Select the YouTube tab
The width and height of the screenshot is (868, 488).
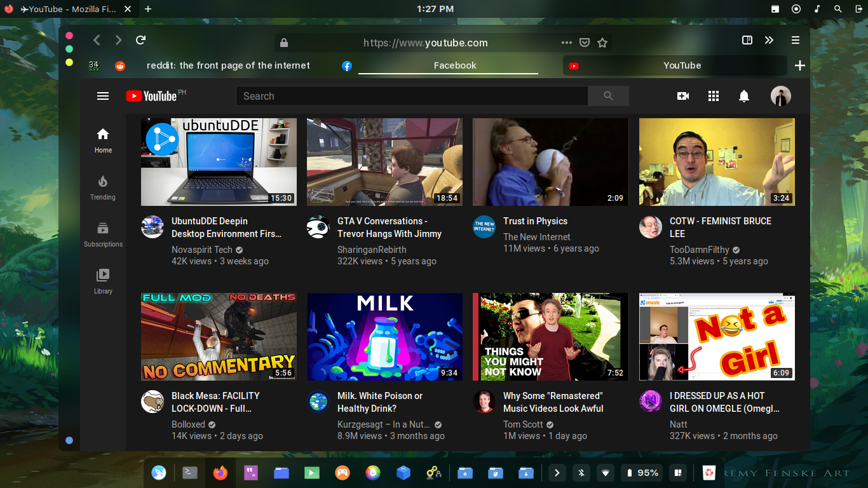[674, 65]
